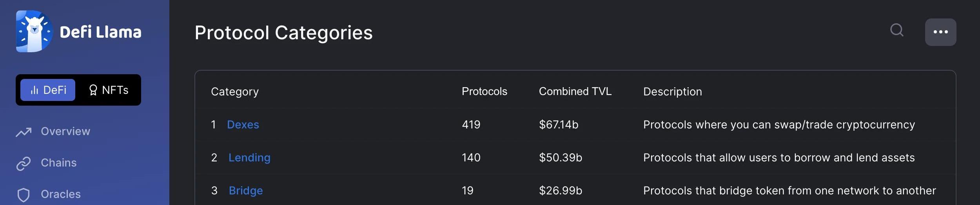Open the three-dots more options menu
The image size is (980, 205).
coord(940,32)
